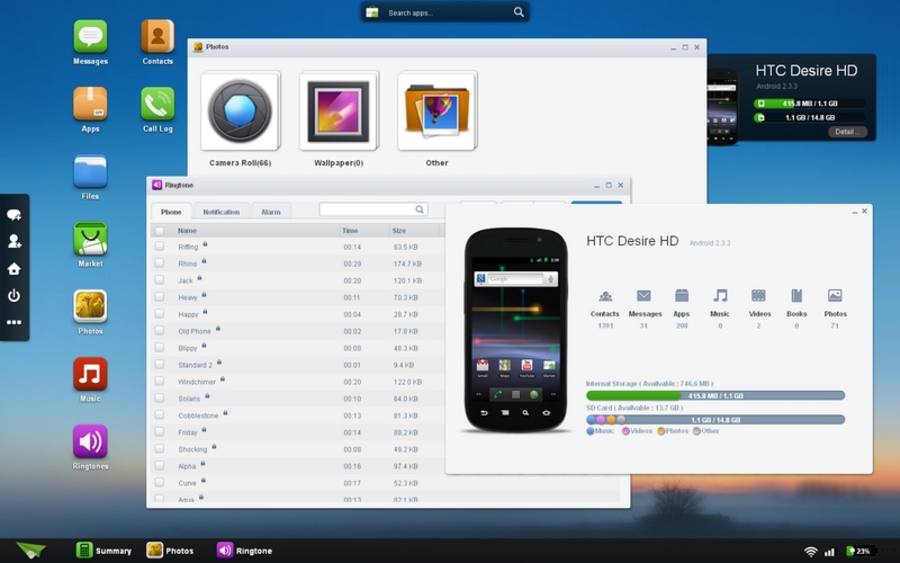
Task: Click the Detail button on HTC widget
Action: (847, 132)
